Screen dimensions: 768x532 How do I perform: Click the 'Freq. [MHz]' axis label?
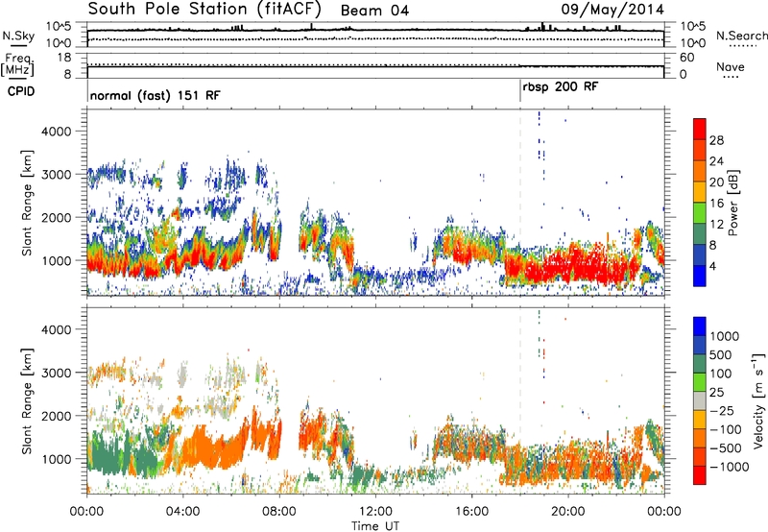(x=17, y=65)
